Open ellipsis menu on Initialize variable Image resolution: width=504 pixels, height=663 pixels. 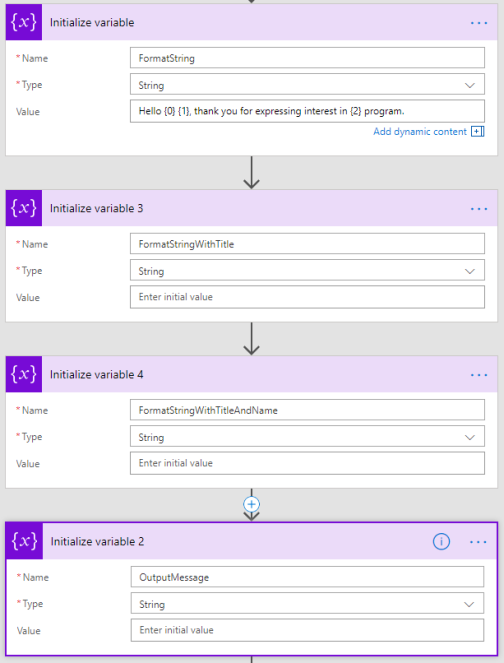pos(479,23)
